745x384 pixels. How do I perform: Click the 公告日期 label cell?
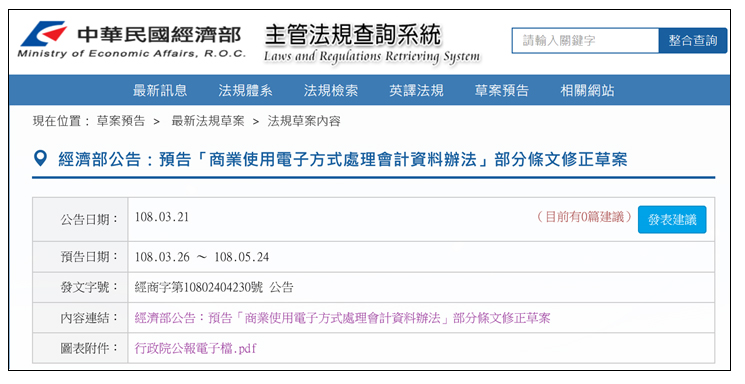point(80,220)
